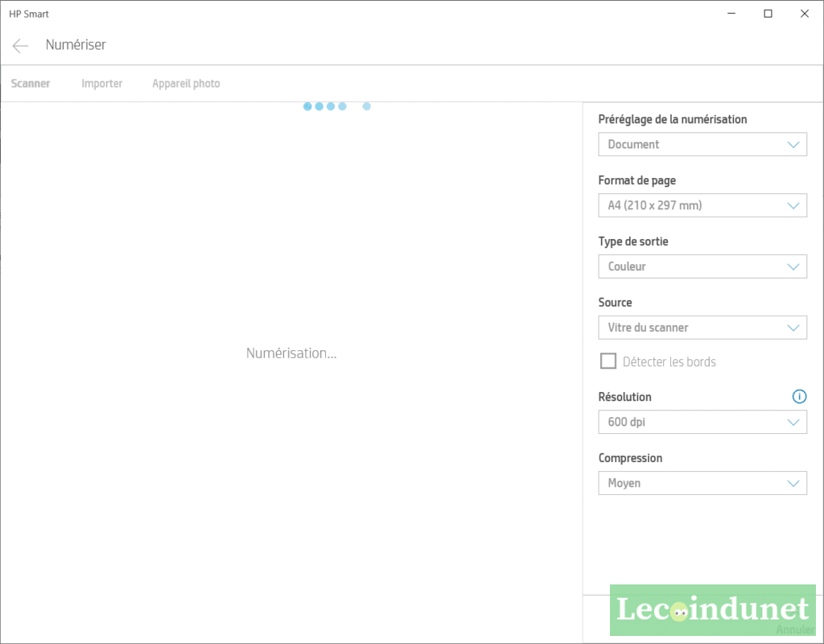Open the Type de sortie dropdown
This screenshot has height=644, width=824.
coord(702,266)
